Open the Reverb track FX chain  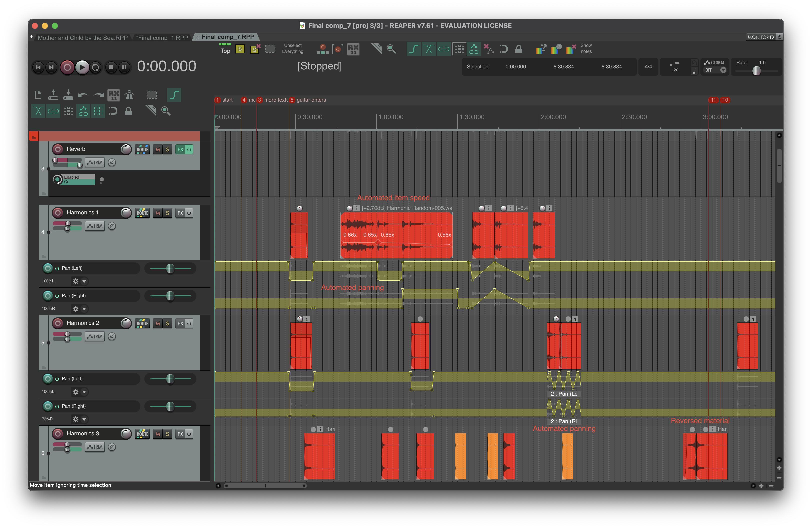(x=180, y=150)
